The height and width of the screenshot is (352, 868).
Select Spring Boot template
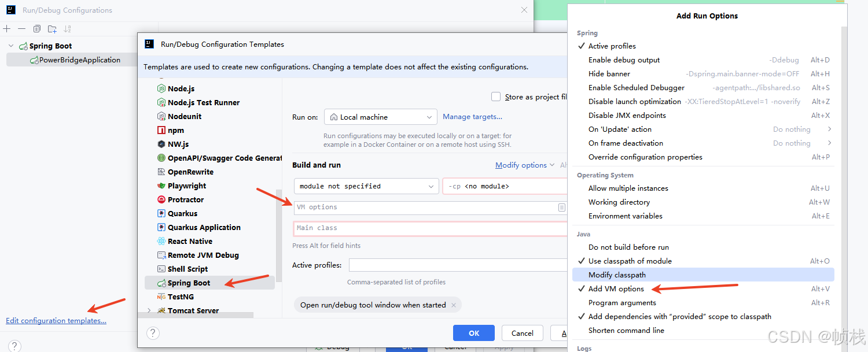(x=209, y=283)
